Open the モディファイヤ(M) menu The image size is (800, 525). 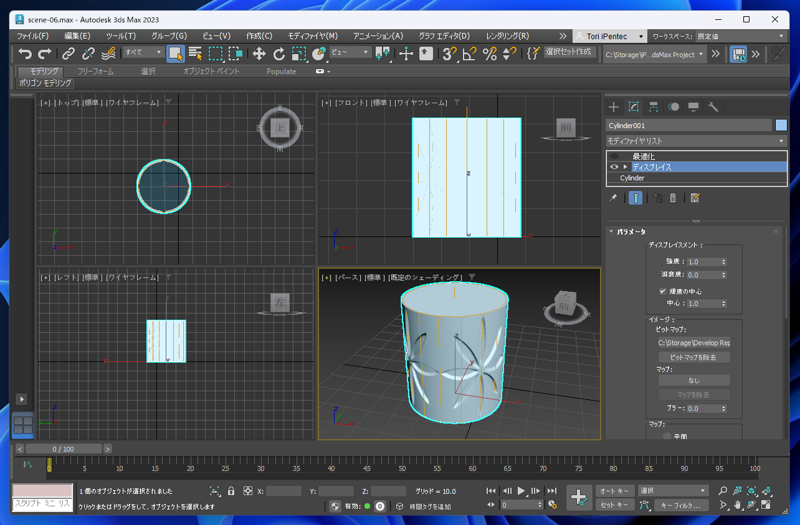[x=313, y=36]
